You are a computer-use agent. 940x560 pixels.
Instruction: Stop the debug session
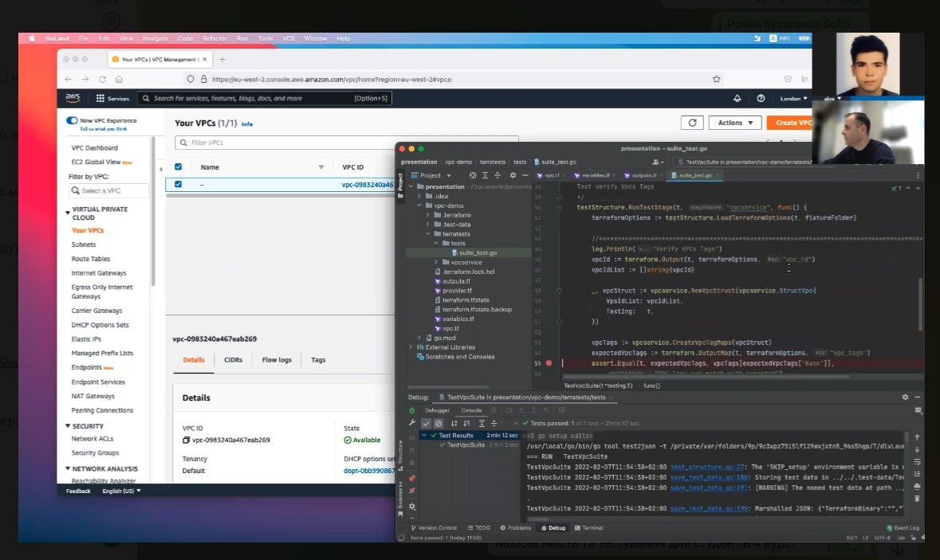(x=412, y=463)
